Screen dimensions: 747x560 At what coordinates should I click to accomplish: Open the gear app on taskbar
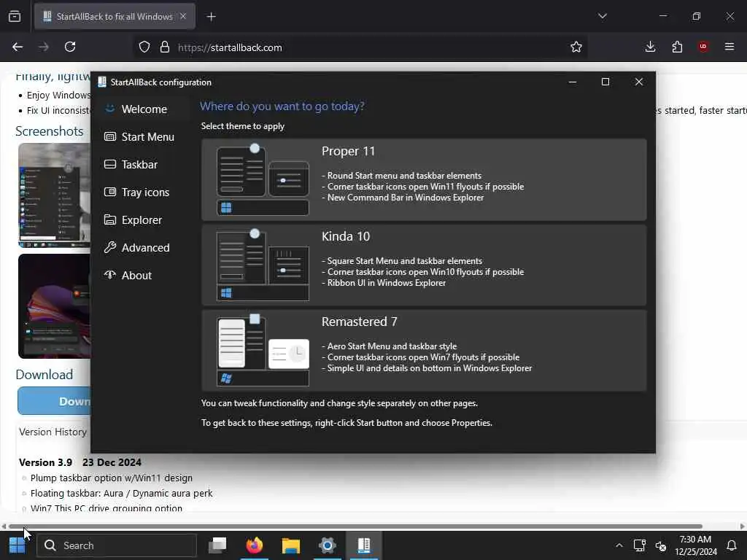click(328, 545)
